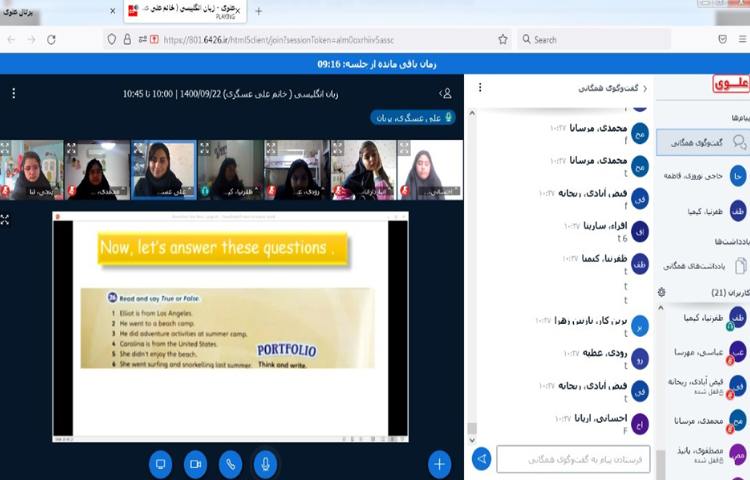Screen dimensions: 750x480
Task: Open the users settings gear icon
Action: 661,292
